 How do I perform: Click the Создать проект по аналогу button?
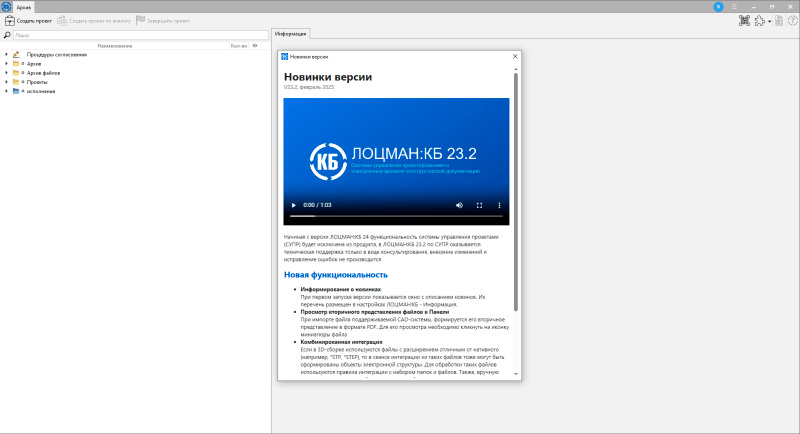[94, 21]
